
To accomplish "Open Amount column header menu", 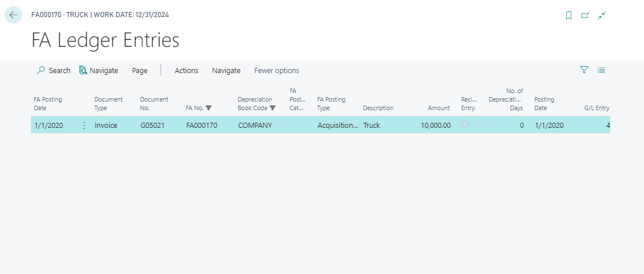I will 439,108.
